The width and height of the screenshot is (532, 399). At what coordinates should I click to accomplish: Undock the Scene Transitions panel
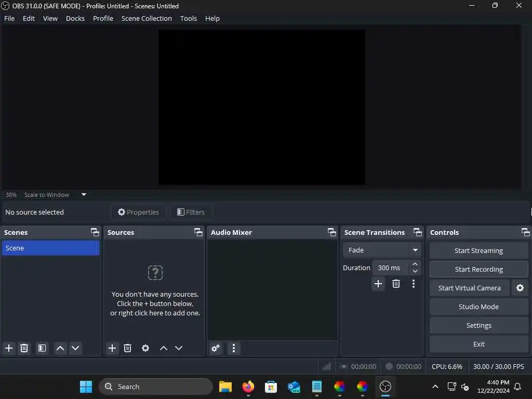[418, 232]
